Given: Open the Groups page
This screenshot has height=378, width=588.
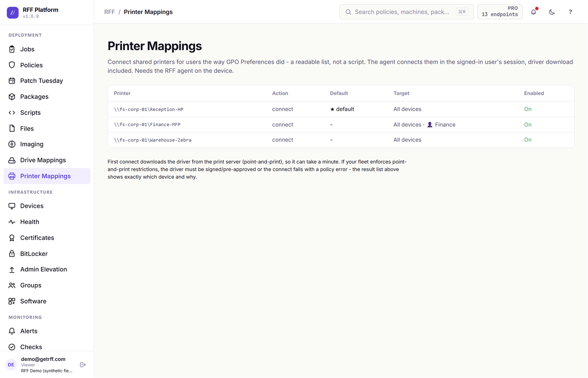Looking at the screenshot, I should click(x=47, y=285).
